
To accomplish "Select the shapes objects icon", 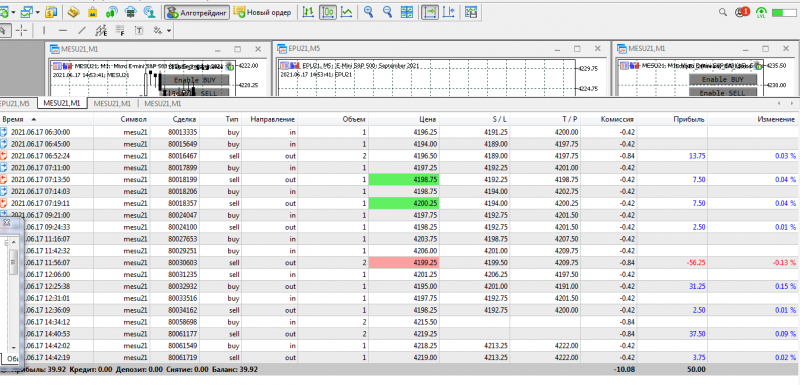I will click(158, 31).
